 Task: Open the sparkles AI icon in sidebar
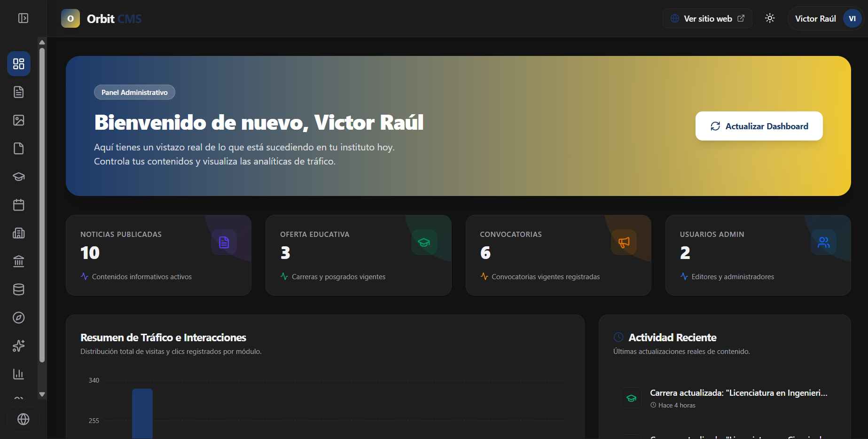pos(19,346)
